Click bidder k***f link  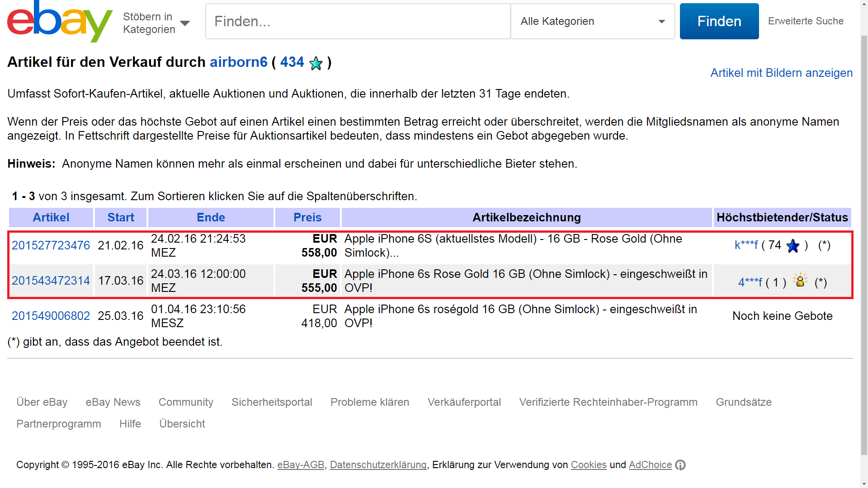click(x=746, y=245)
